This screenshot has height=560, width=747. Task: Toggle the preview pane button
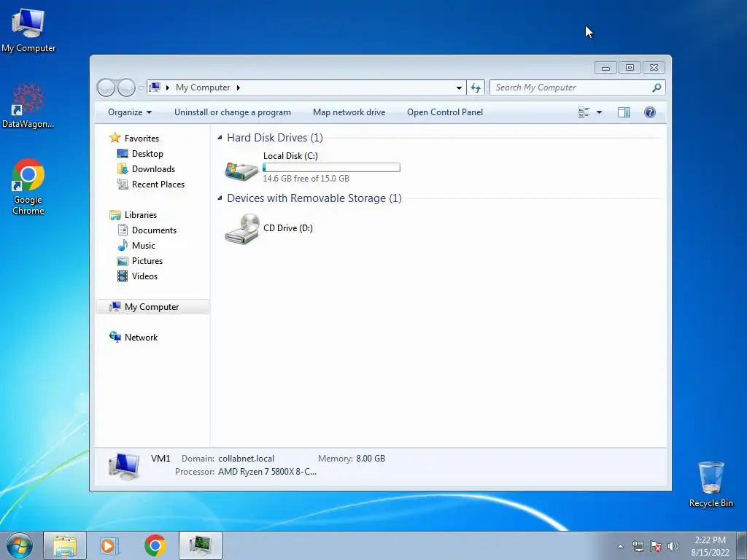coord(624,112)
